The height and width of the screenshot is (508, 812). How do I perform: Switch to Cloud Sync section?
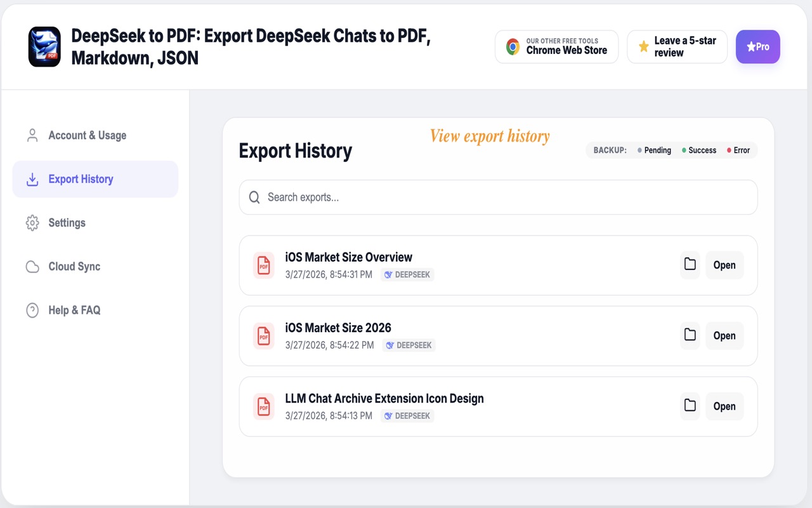coord(95,267)
